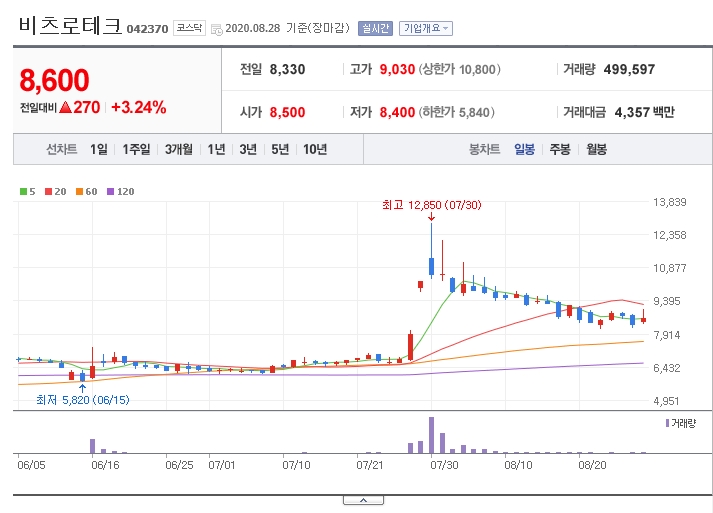The height and width of the screenshot is (513, 713).
Task: Select the 1일 line chart tab
Action: [x=99, y=149]
